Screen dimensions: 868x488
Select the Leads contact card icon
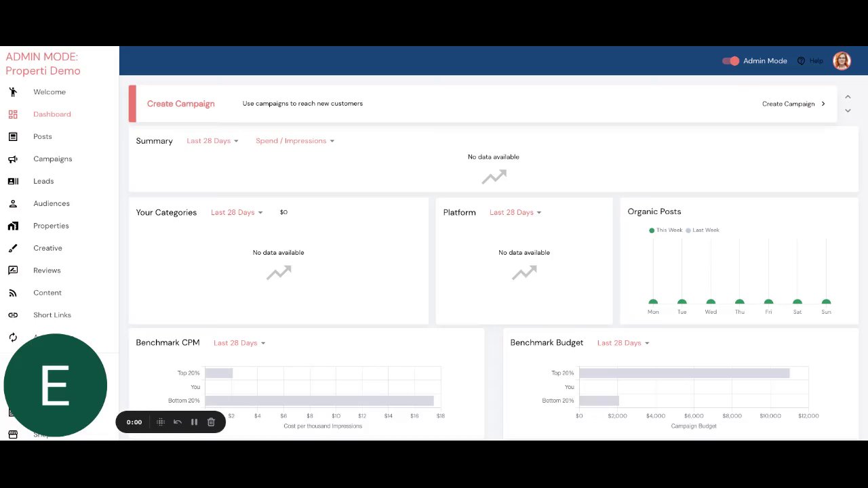coord(13,182)
